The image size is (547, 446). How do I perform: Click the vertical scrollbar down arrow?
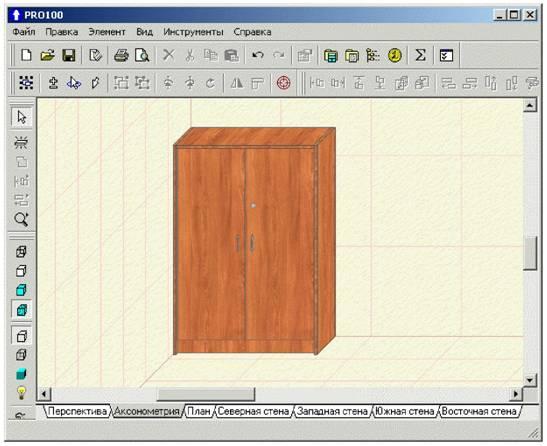coord(530,380)
